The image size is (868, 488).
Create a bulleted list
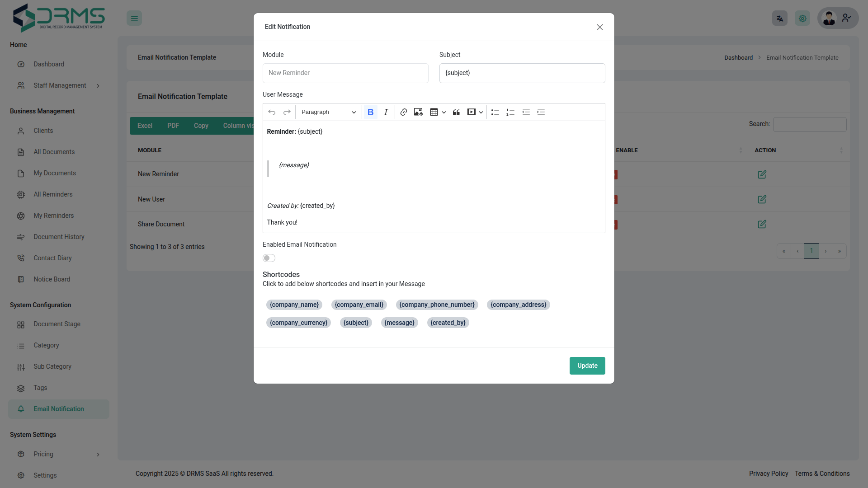495,112
